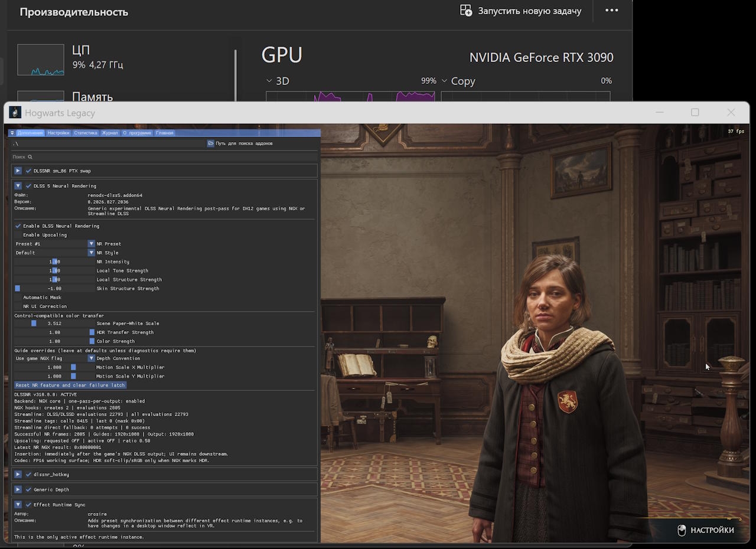Click the NVIDIA GeForce RTX 3090 label
756x549 pixels.
pos(542,57)
